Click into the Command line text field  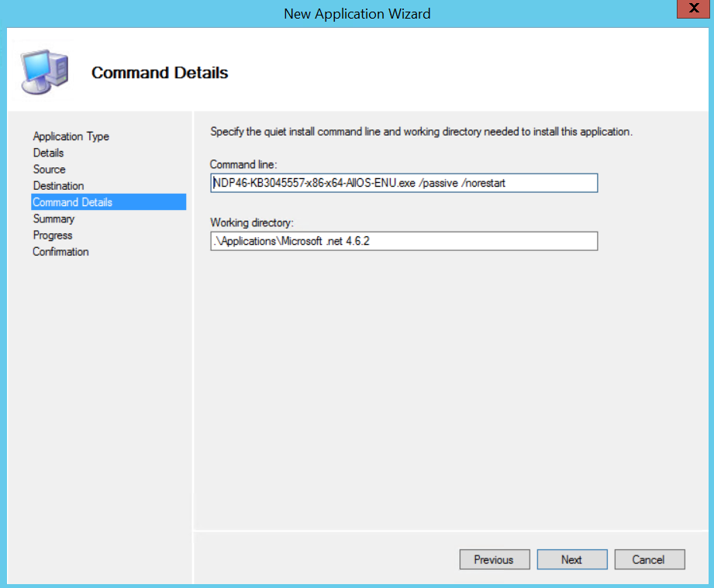[403, 183]
